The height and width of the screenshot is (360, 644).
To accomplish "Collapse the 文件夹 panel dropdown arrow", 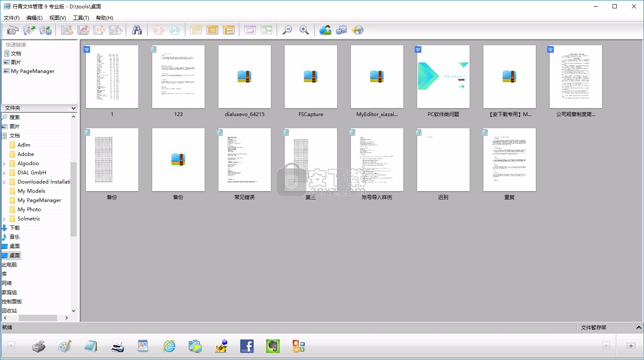I will [74, 108].
